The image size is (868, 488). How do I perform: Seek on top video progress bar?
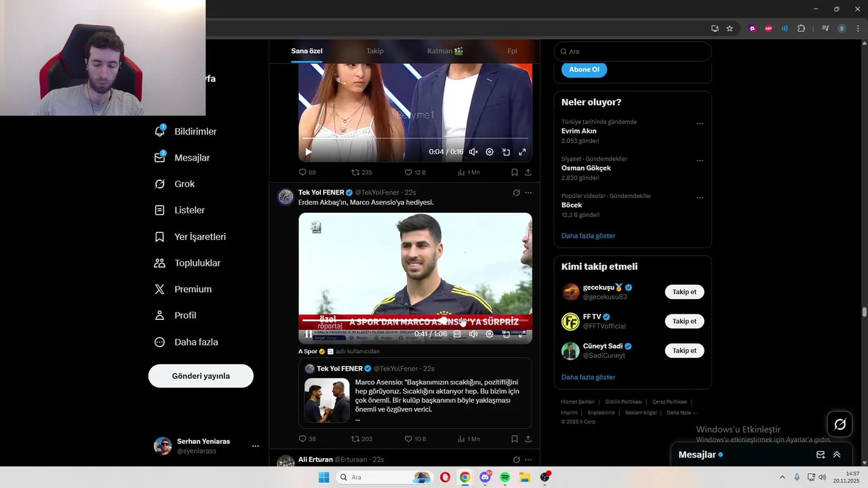pyautogui.click(x=415, y=138)
